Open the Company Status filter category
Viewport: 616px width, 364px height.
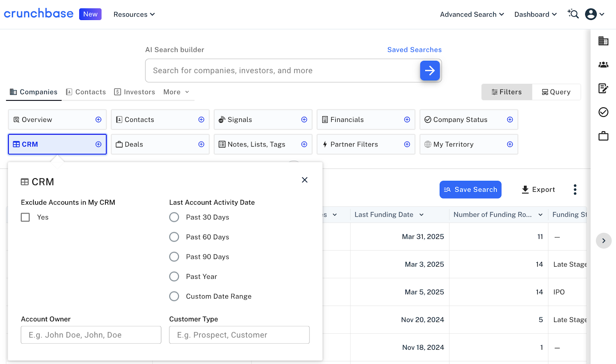pyautogui.click(x=469, y=120)
